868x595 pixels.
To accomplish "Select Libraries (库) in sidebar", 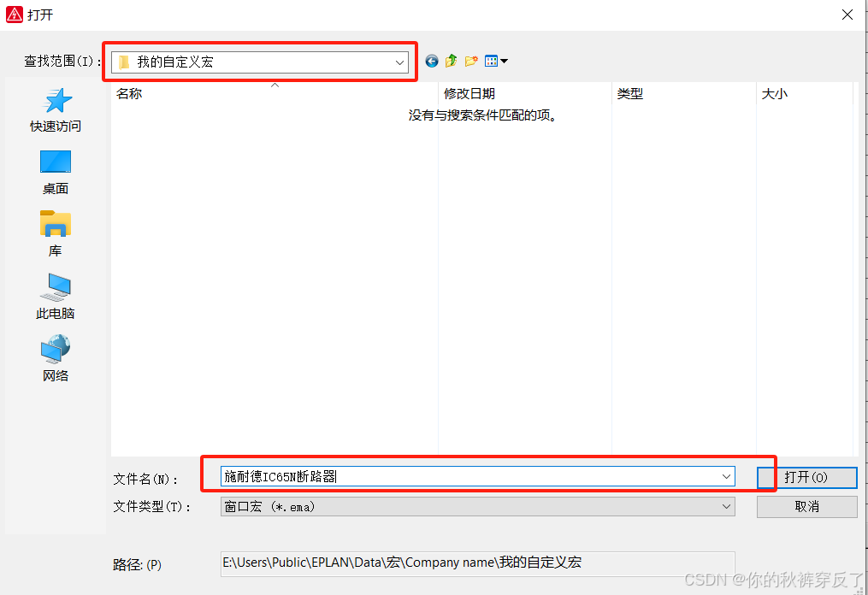I will click(x=56, y=234).
